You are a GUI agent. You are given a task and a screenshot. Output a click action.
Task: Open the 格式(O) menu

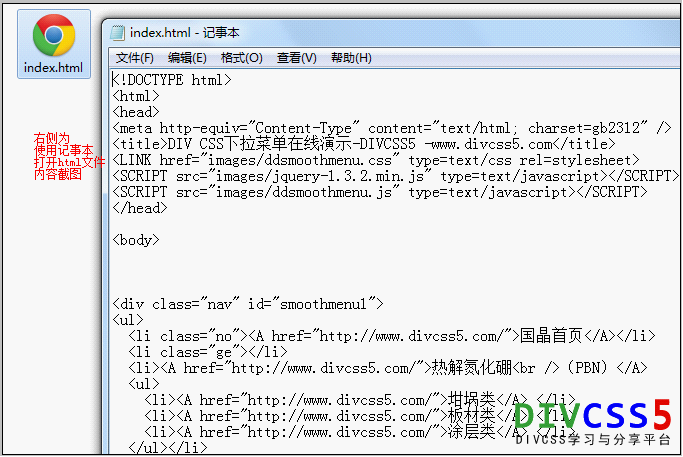(241, 58)
